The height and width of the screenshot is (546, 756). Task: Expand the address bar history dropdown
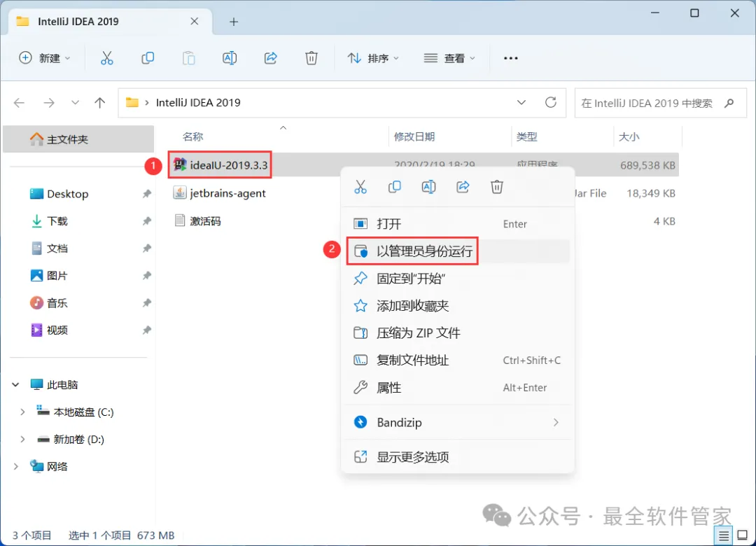521,102
